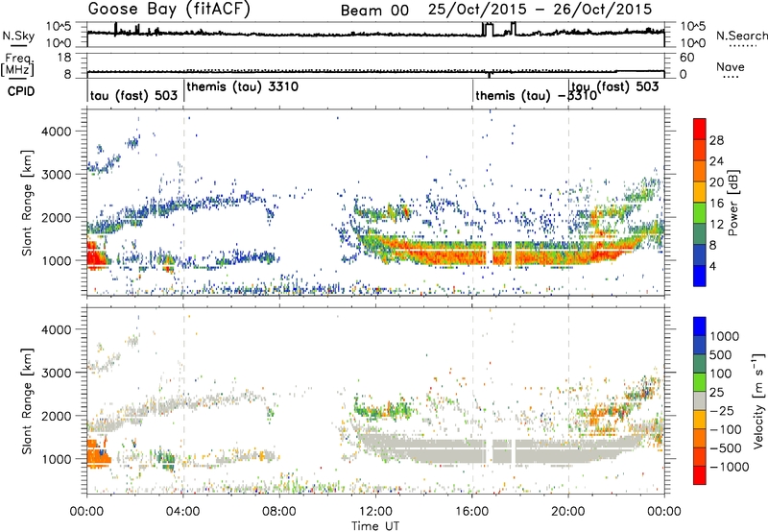Click the '18' tick on frequency axis
This screenshot has height=532, width=768.
[64, 58]
